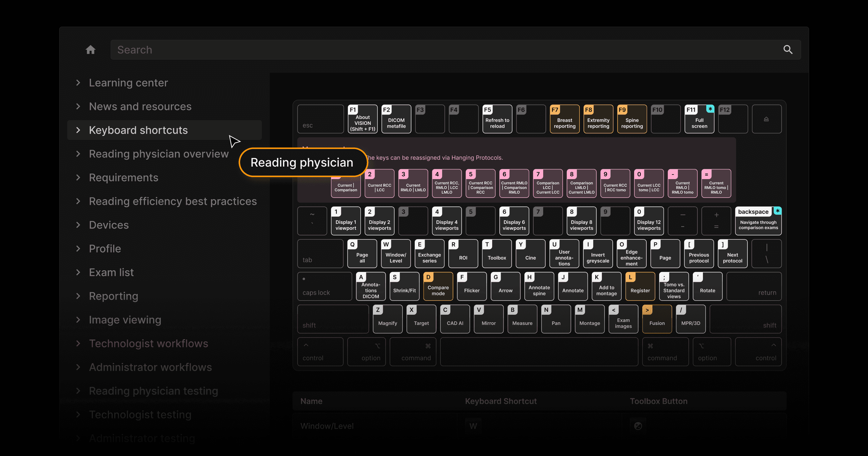868x456 pixels.
Task: Click the eject key icon
Action: click(x=766, y=119)
